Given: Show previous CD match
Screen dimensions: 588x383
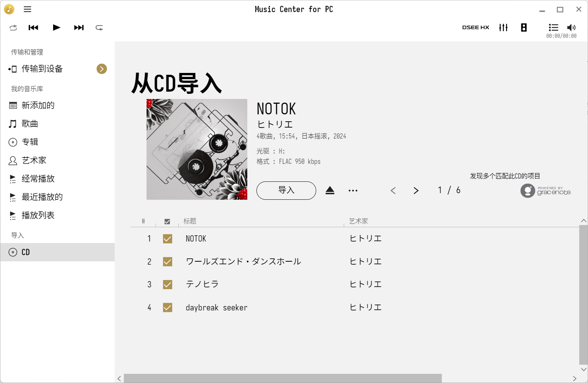Looking at the screenshot, I should 393,191.
